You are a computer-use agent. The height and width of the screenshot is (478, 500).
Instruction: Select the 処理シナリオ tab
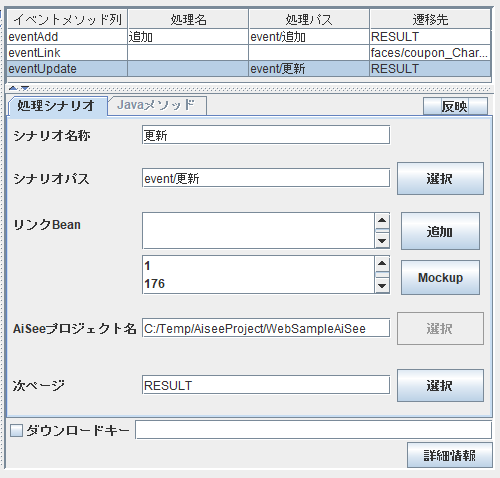pos(57,106)
